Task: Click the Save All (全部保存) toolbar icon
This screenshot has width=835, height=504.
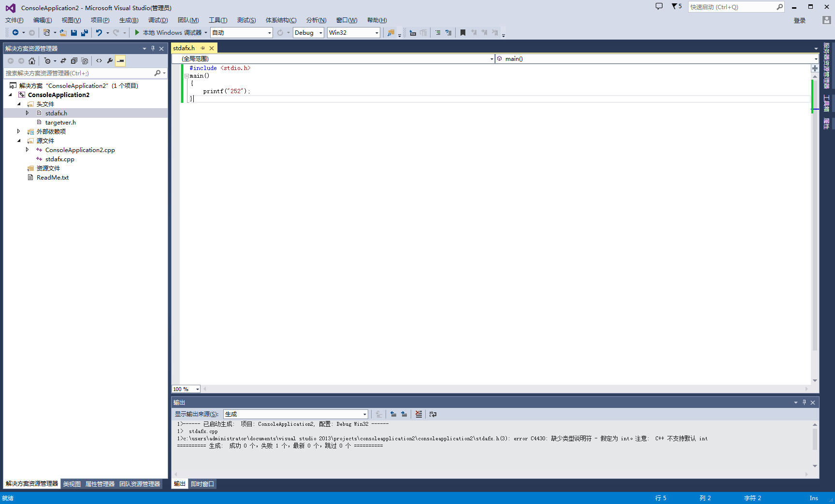Action: pyautogui.click(x=85, y=32)
